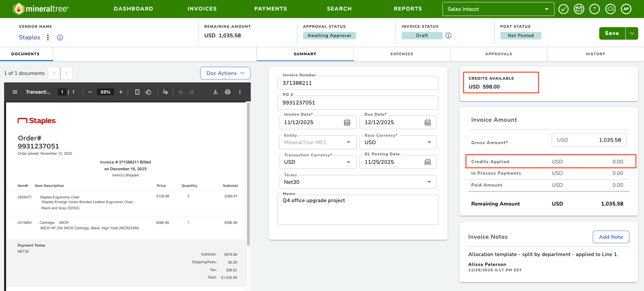Screen dimensions: 644x291
Task: Click the undo icon in PDF toolbar
Action: pos(181,92)
